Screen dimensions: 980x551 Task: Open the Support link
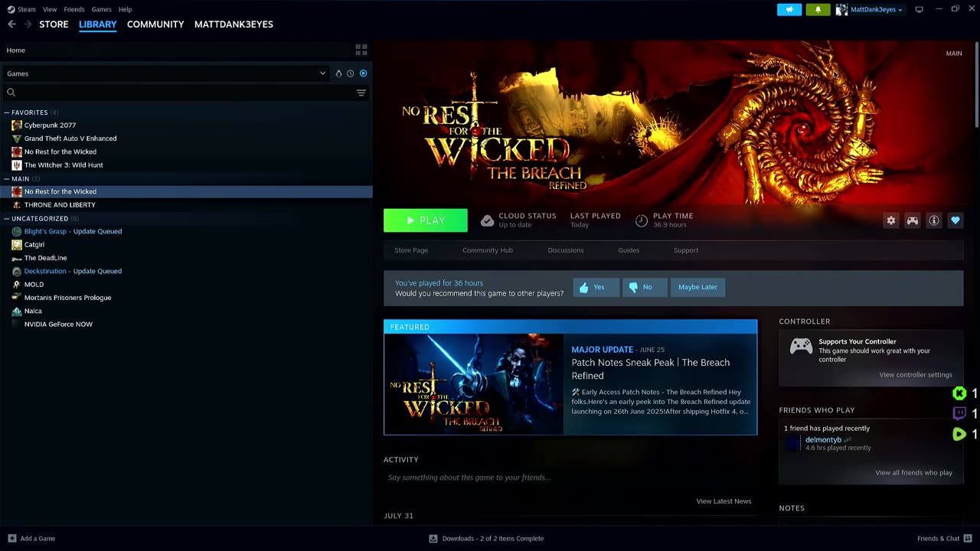coord(686,250)
